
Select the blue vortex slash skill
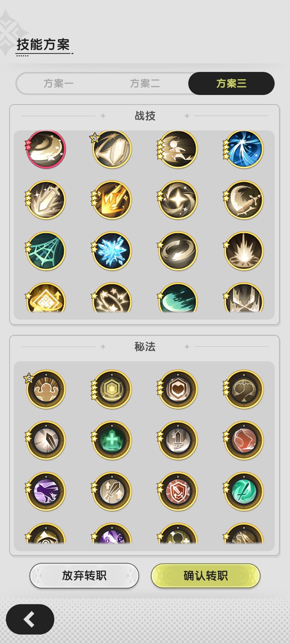[244, 149]
